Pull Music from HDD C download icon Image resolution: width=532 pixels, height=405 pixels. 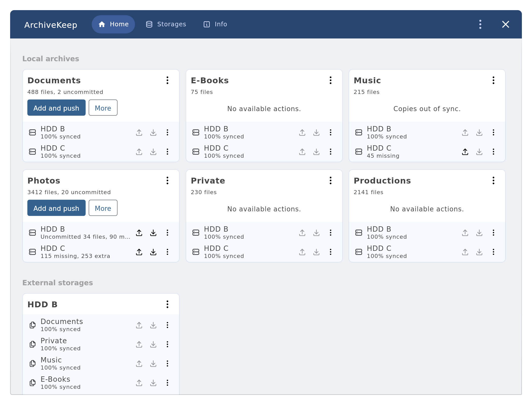pyautogui.click(x=479, y=152)
